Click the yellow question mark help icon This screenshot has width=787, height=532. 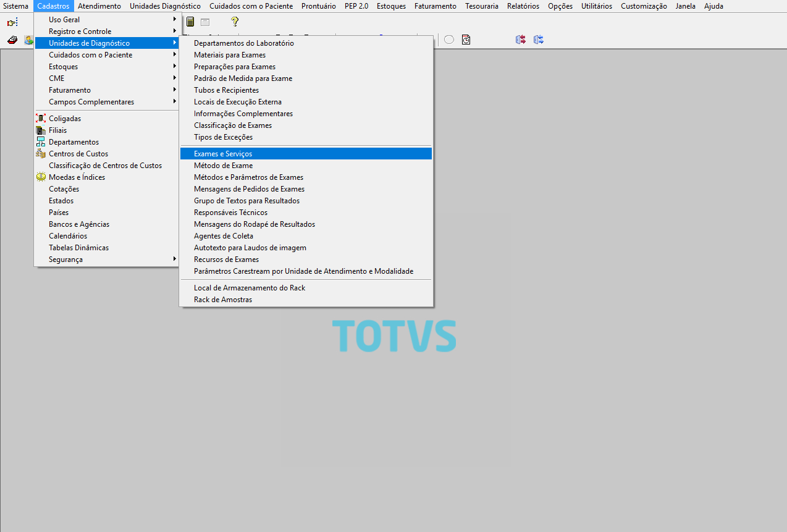pos(235,22)
